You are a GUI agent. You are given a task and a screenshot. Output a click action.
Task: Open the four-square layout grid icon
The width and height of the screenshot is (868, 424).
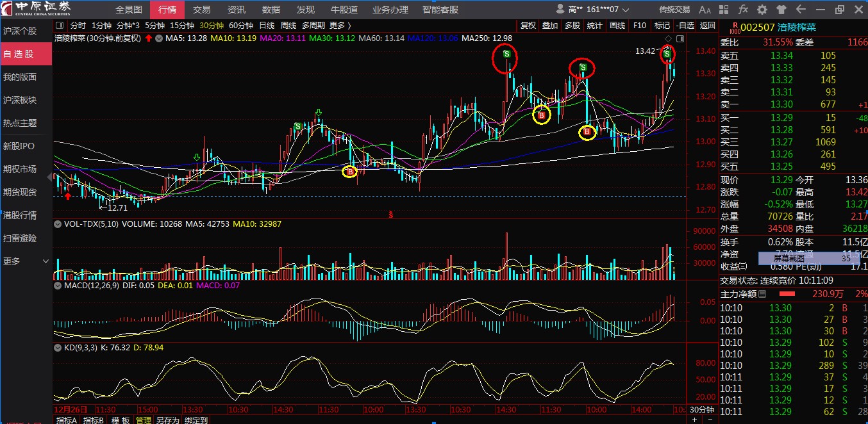(724, 10)
